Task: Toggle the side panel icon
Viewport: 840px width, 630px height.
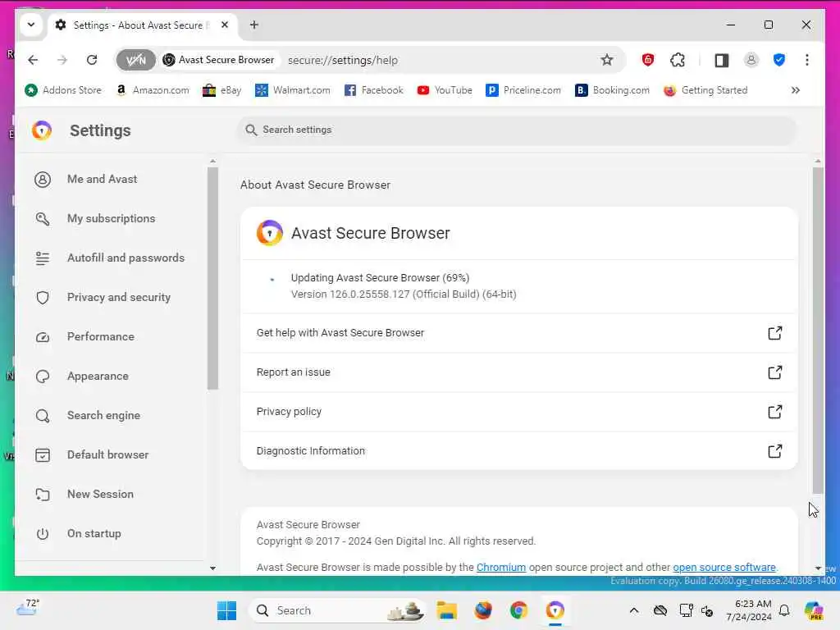Action: tap(722, 60)
